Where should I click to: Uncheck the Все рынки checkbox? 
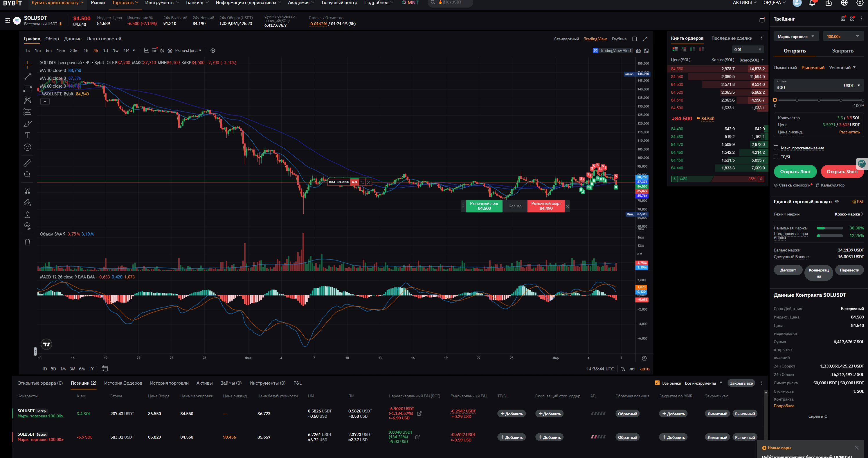click(657, 383)
